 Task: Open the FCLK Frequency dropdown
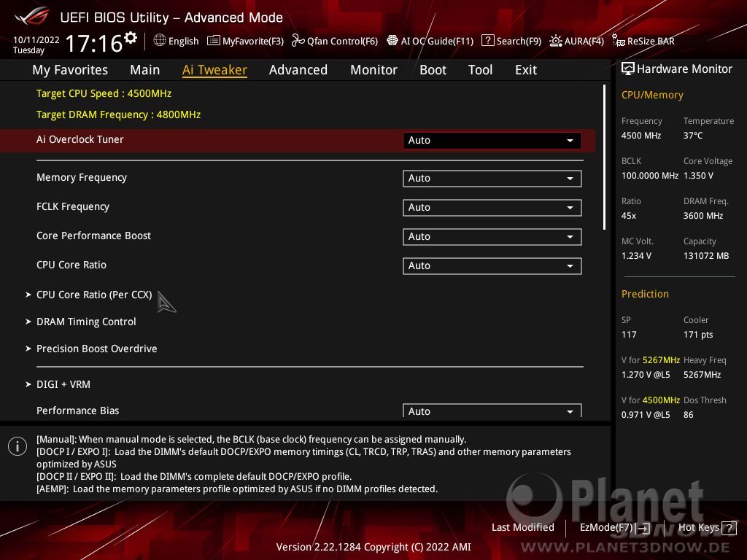click(x=492, y=208)
